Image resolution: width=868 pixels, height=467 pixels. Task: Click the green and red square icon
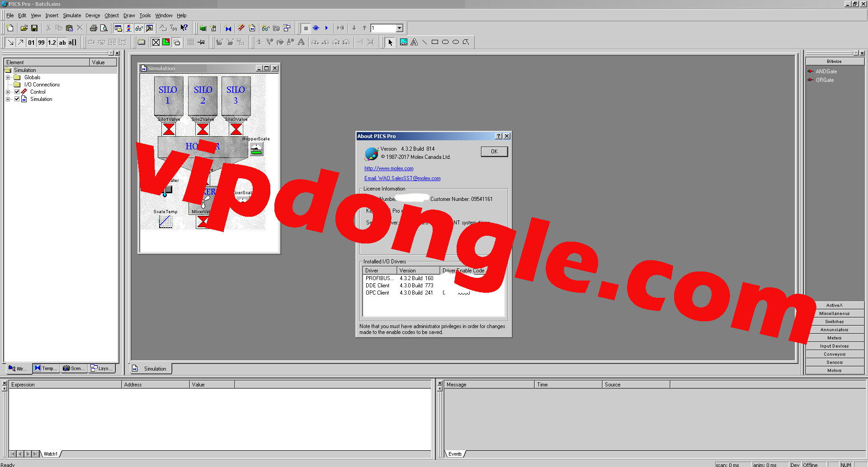(166, 42)
